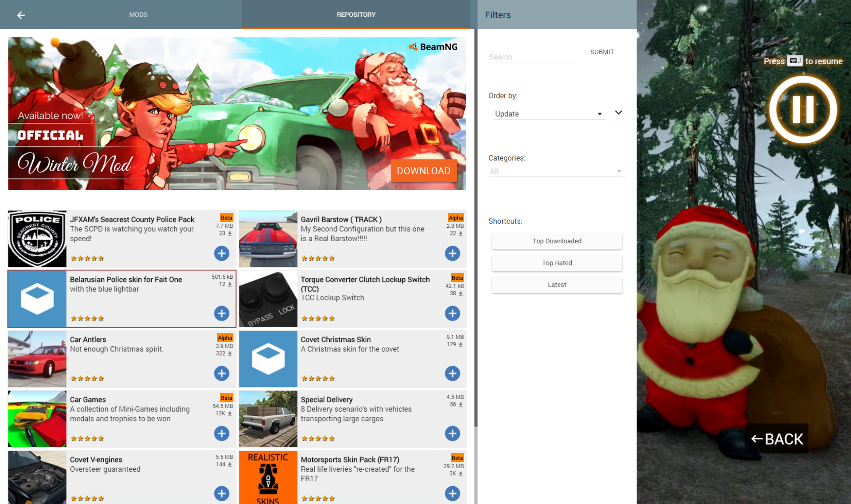Open the 'Car Games' title text
851x504 pixels.
88,399
